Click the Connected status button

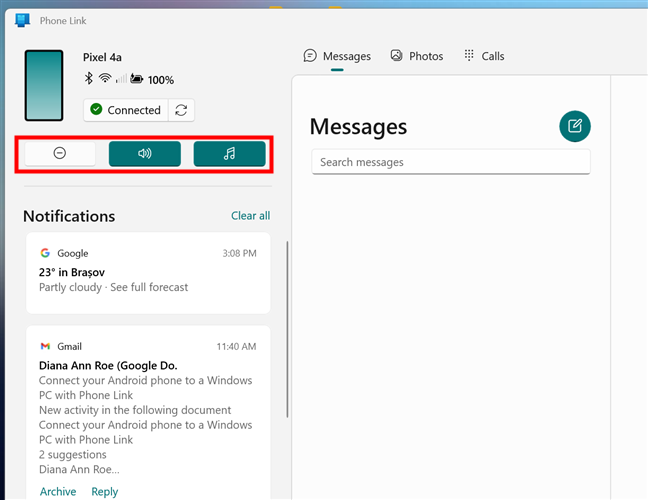coord(126,110)
